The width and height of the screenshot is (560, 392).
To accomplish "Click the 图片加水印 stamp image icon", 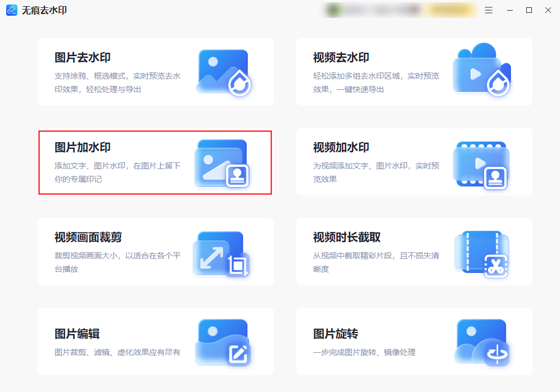I will [x=222, y=163].
